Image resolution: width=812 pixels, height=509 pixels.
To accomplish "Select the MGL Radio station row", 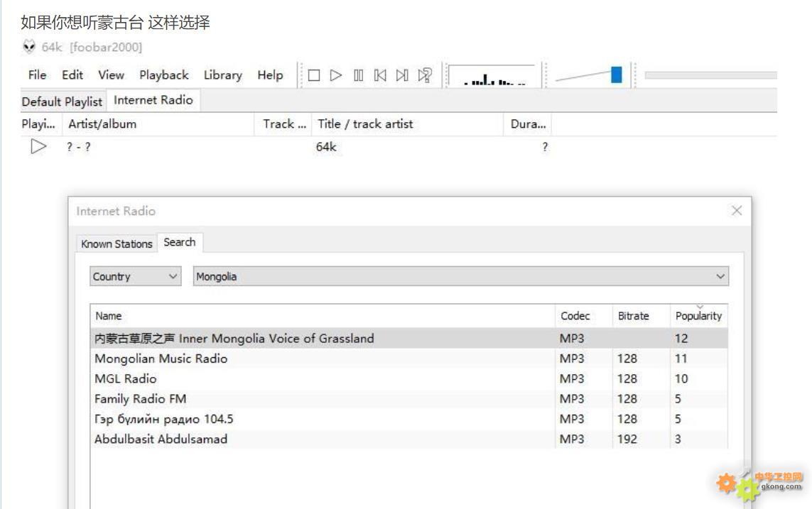I will pyautogui.click(x=126, y=378).
